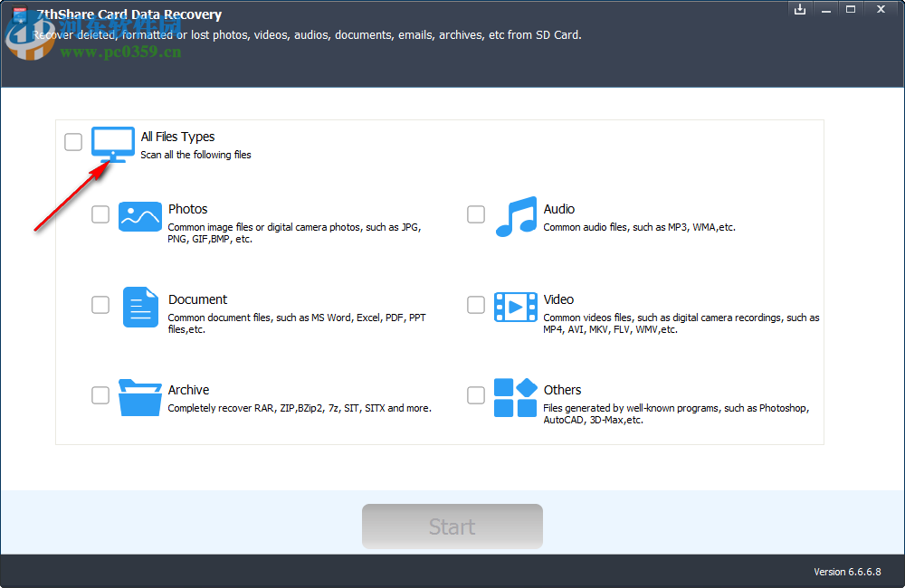Image resolution: width=905 pixels, height=588 pixels.
Task: Check the Others checkbox
Action: [x=475, y=395]
